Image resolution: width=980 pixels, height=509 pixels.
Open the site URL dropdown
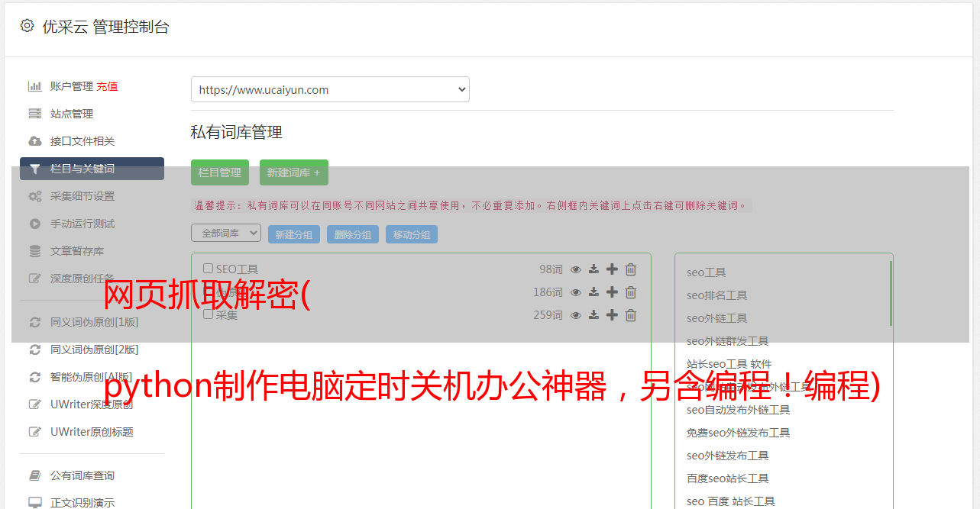coord(330,89)
